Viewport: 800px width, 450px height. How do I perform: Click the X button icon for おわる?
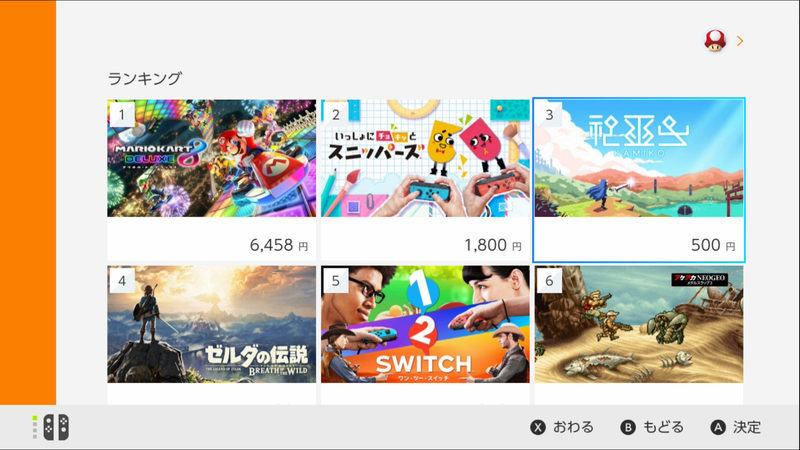coord(538,428)
